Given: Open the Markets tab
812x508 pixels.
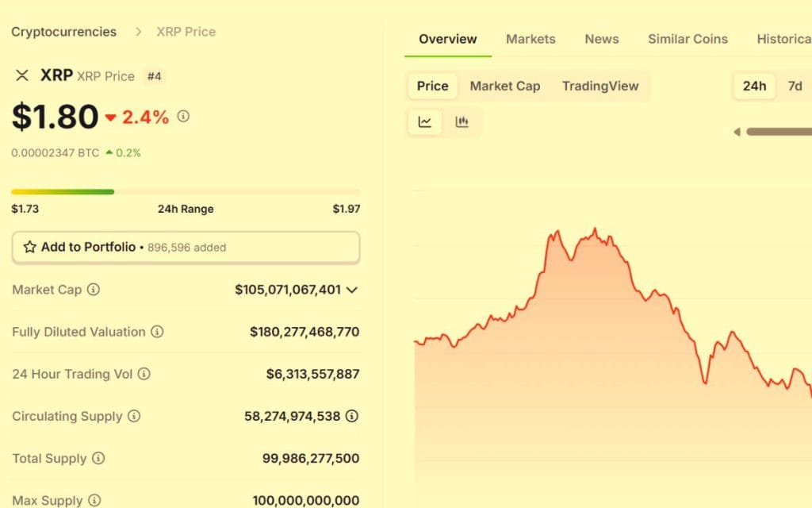Looking at the screenshot, I should 530,39.
